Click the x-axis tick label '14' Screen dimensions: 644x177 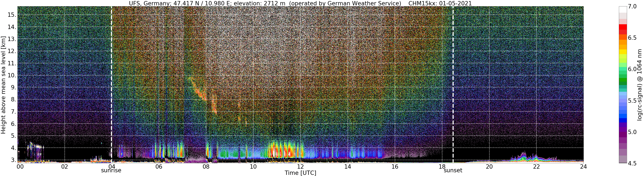coord(347,166)
